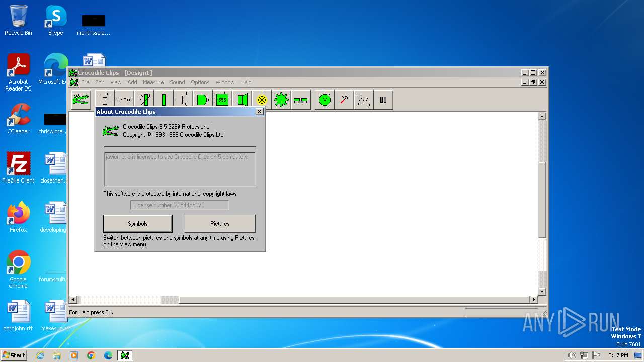Select the red probe tool
The image size is (644, 362).
click(x=344, y=100)
